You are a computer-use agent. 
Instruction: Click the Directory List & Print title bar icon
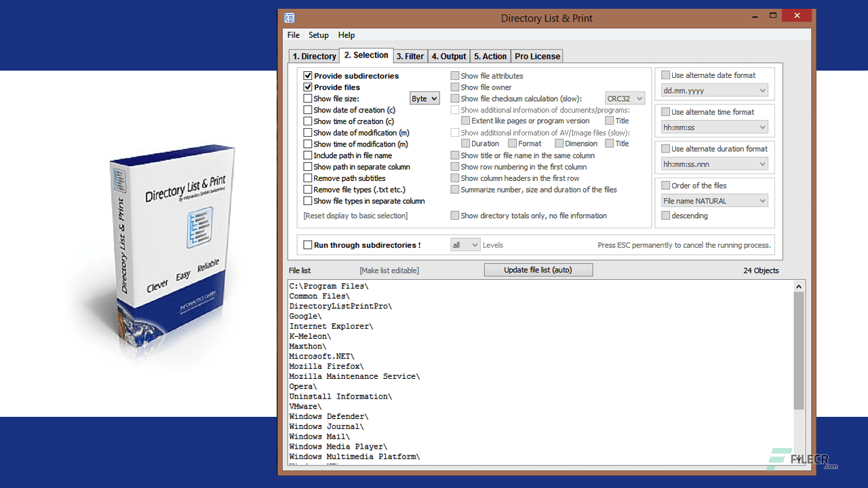[290, 18]
